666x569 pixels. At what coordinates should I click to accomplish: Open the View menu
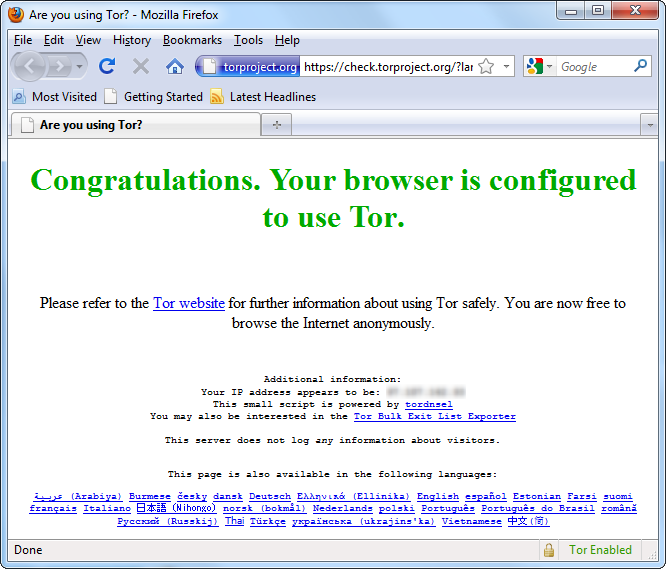(88, 40)
